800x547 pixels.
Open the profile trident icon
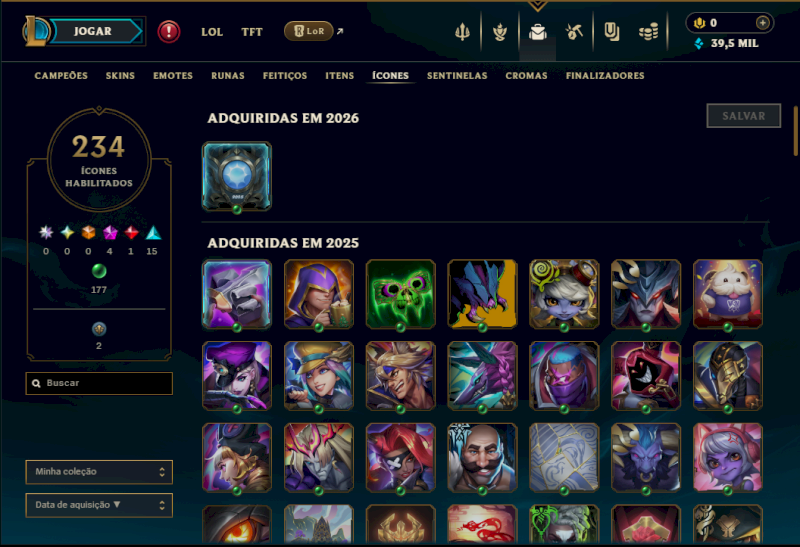(x=462, y=32)
